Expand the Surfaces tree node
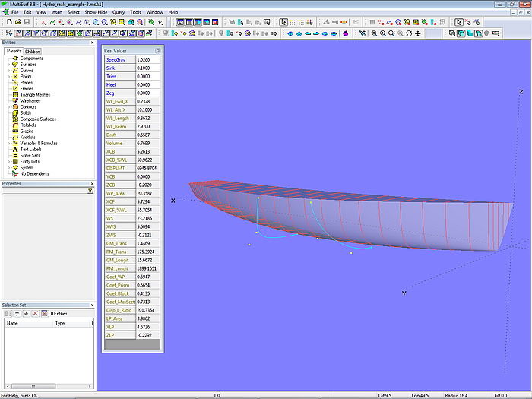This screenshot has width=532, height=399. [8, 65]
